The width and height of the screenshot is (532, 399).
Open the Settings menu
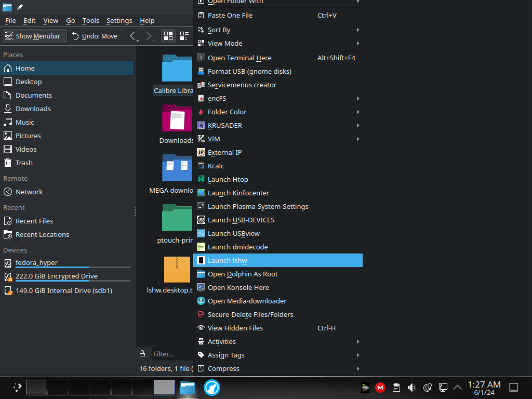pyautogui.click(x=119, y=20)
